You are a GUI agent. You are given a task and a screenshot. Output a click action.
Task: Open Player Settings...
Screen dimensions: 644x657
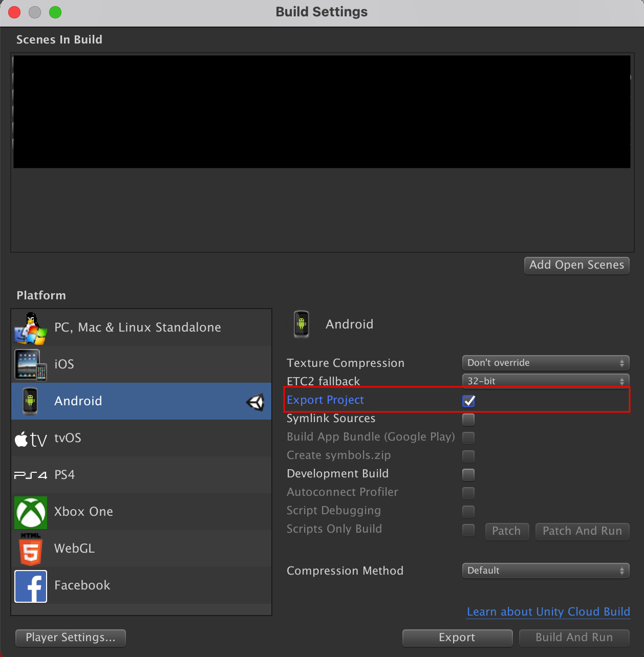71,638
